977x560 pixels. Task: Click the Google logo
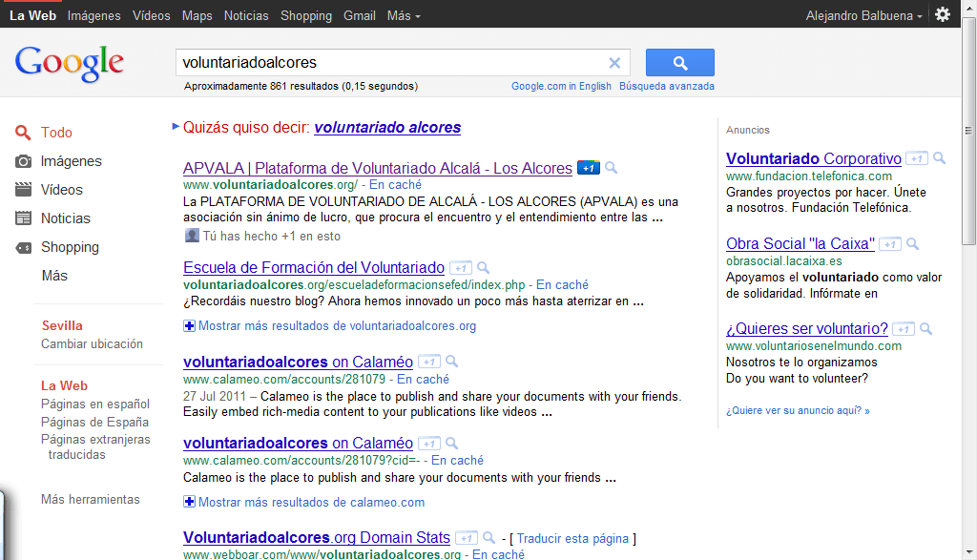69,63
